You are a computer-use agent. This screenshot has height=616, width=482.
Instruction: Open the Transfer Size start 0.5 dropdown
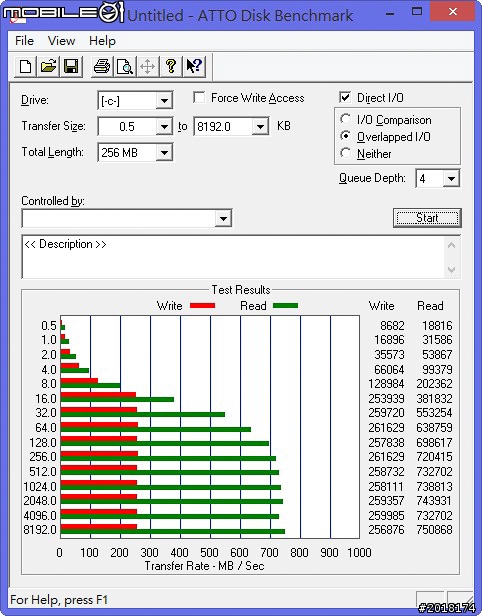pos(164,126)
